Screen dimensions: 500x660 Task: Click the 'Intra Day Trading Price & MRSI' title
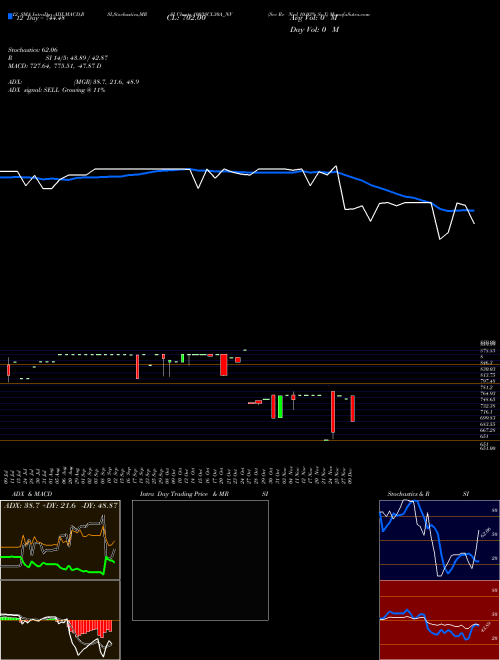click(x=205, y=494)
